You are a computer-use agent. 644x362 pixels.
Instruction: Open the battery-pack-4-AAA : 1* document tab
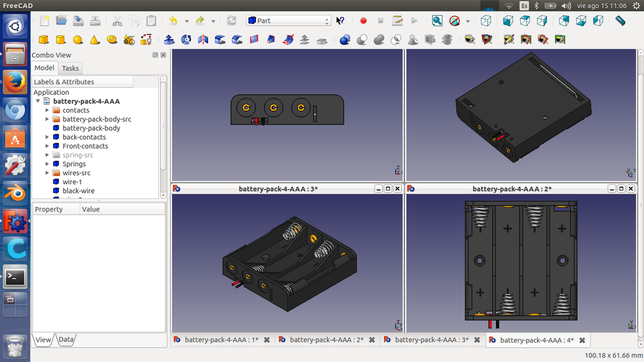222,340
